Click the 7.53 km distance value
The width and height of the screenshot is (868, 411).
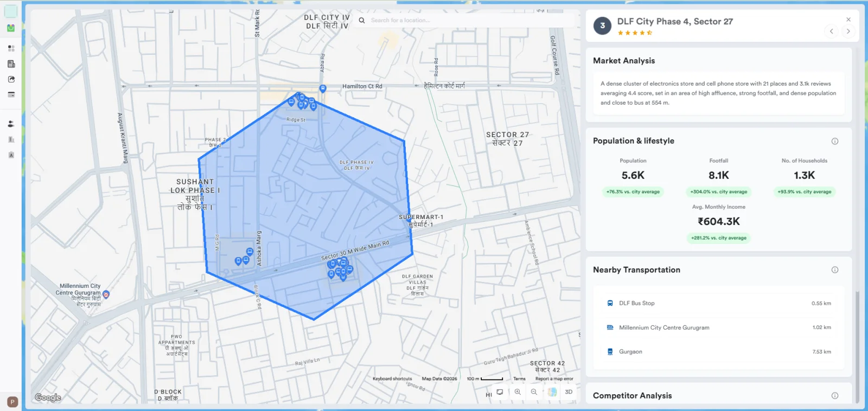tap(821, 352)
